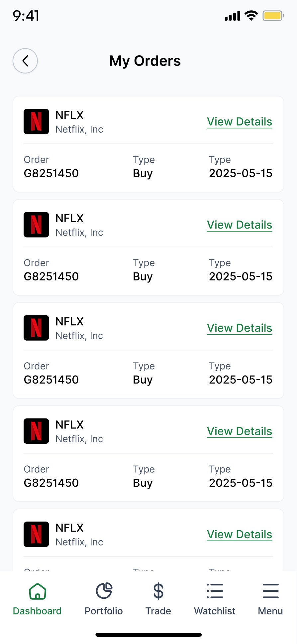This screenshot has width=297, height=644.
Task: Open View Details for the third order
Action: [240, 328]
